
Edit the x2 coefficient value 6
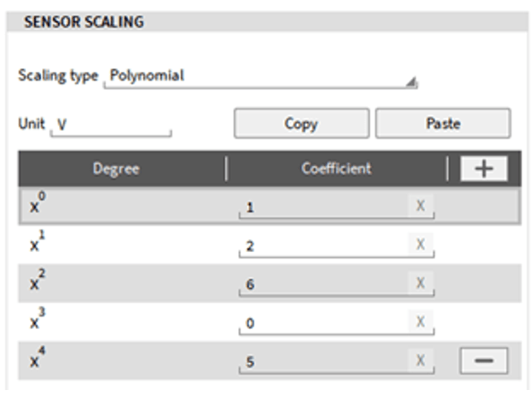pyautogui.click(x=324, y=284)
